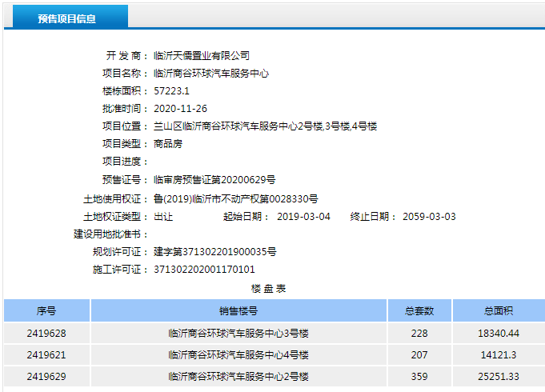Click the 开发商 field label

tap(126, 56)
